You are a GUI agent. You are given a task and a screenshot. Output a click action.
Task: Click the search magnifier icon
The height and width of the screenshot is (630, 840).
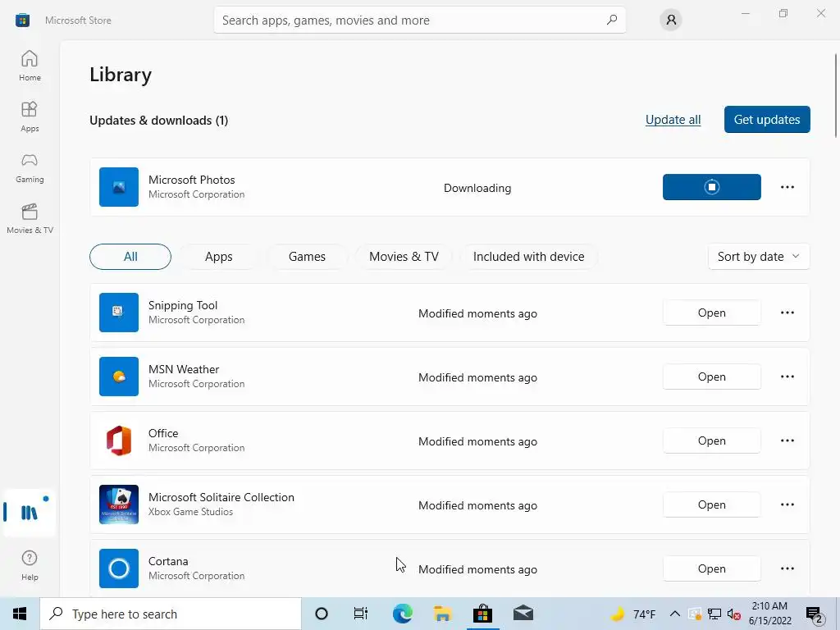pos(612,20)
